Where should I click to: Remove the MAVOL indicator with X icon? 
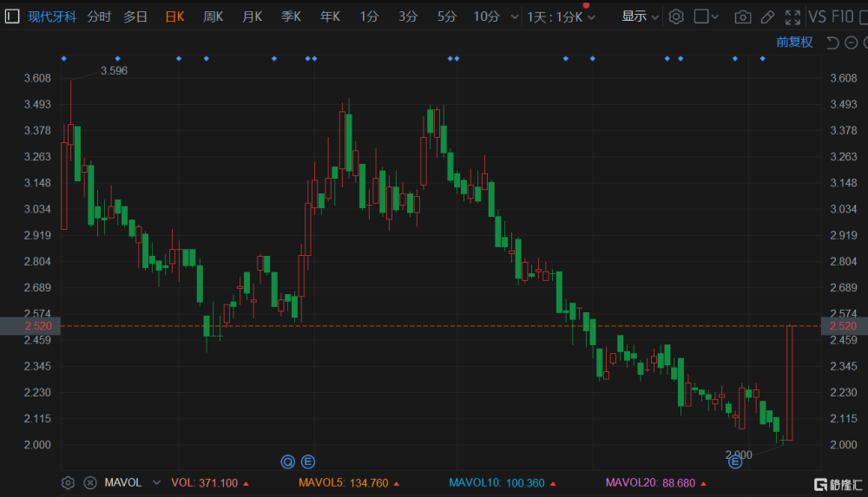point(90,482)
